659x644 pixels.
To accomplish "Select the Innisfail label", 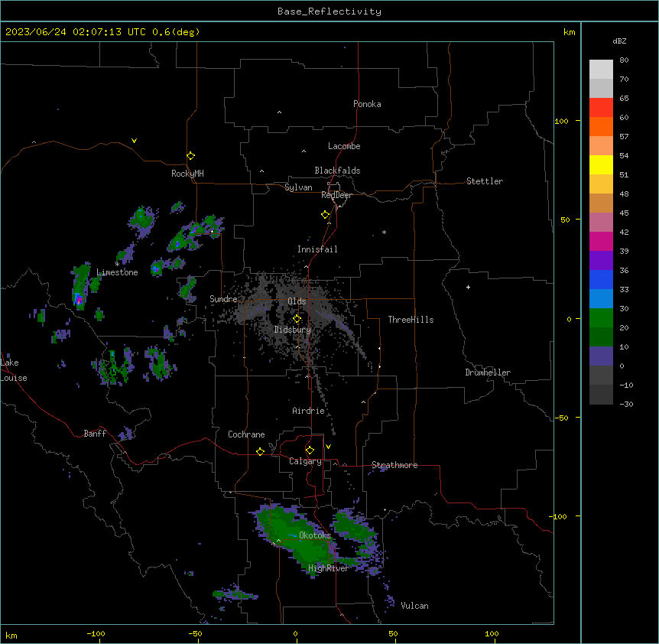I will click(317, 249).
